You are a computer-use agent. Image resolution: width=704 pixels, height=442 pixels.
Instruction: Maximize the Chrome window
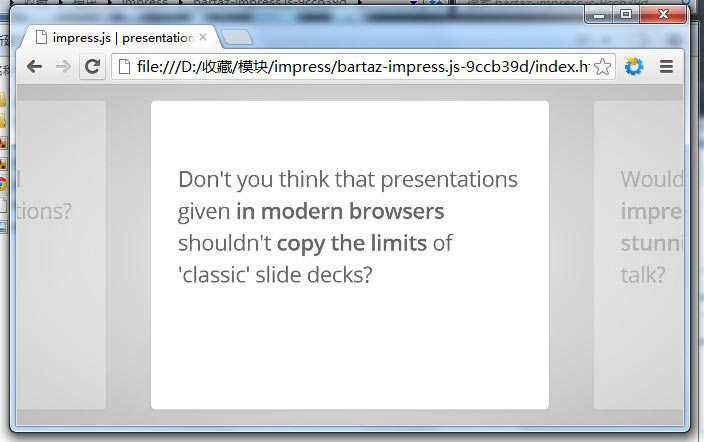(626, 15)
